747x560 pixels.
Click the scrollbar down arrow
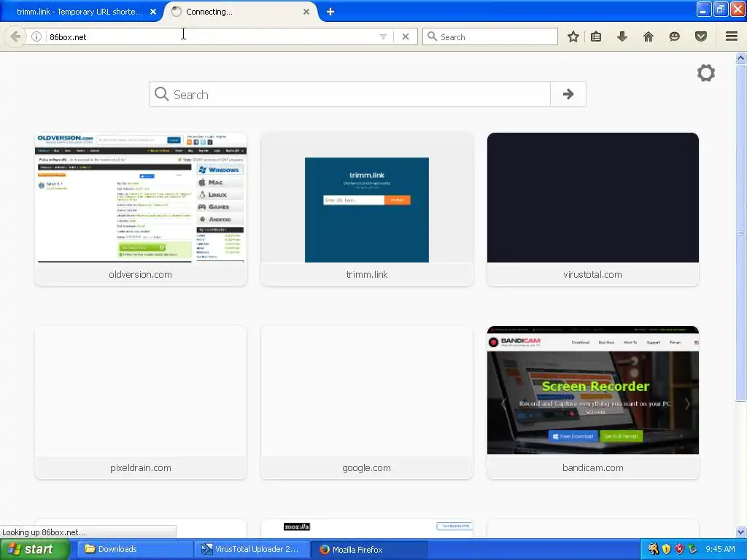coord(740,532)
